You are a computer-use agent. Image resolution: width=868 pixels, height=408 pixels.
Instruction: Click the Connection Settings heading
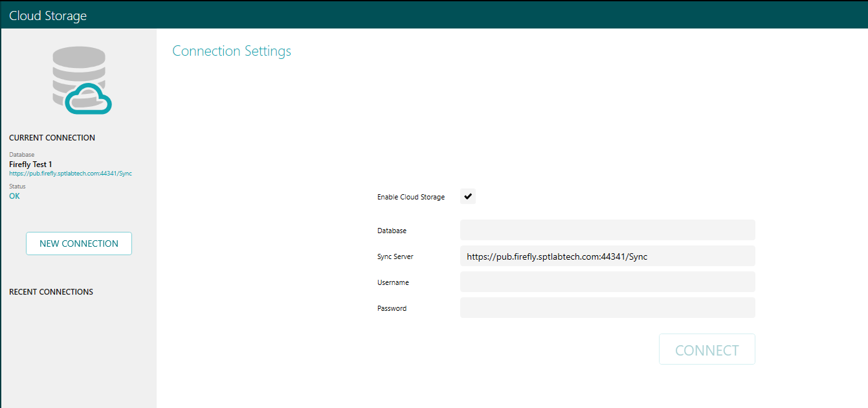pyautogui.click(x=231, y=51)
